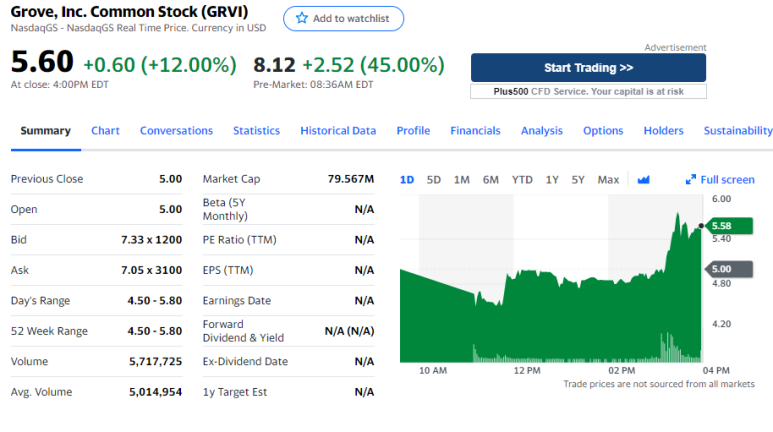Select the Max chart range

608,180
